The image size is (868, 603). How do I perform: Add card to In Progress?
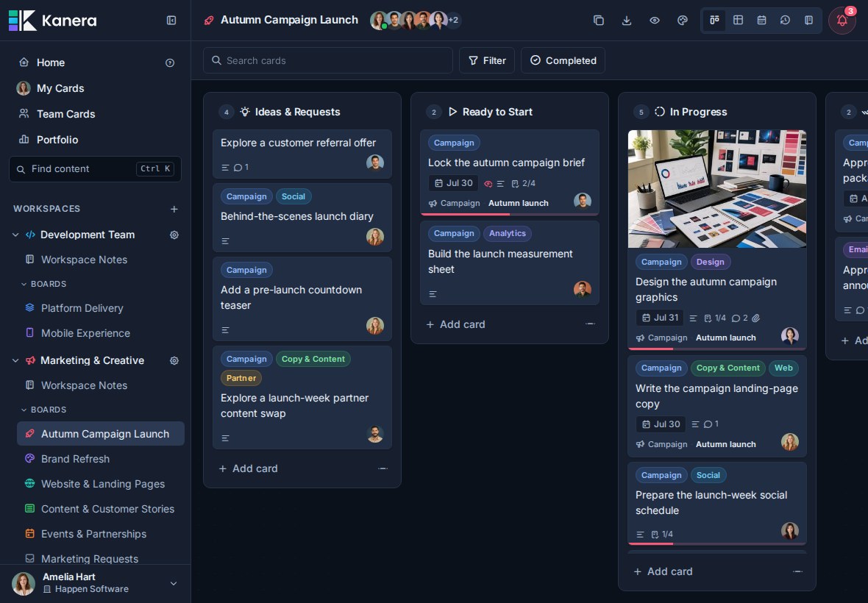click(x=664, y=571)
